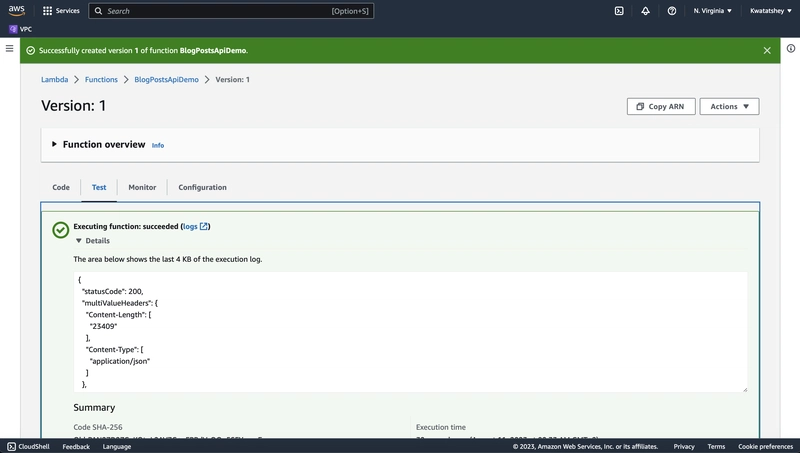Viewport: 800px width, 453px height.
Task: Open the Configuration tab
Action: pyautogui.click(x=203, y=187)
